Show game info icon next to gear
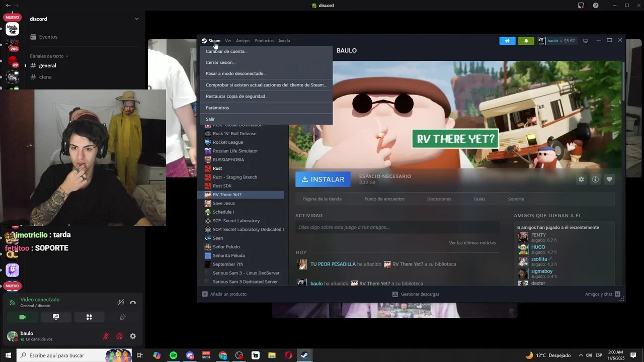Screen dimensions: 644x362 pos(595,179)
